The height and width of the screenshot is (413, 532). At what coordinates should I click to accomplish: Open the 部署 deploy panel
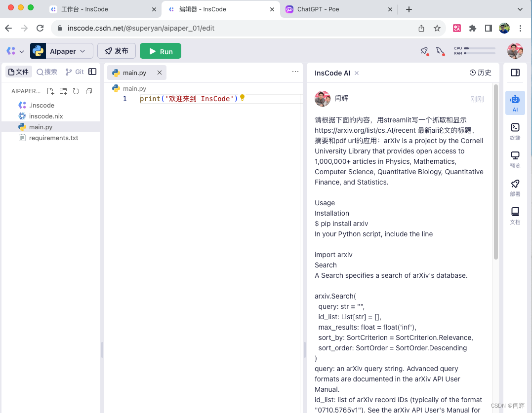tap(515, 188)
